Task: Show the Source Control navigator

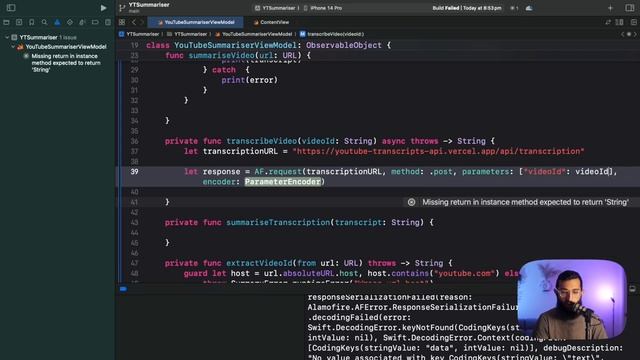Action: click(x=19, y=22)
